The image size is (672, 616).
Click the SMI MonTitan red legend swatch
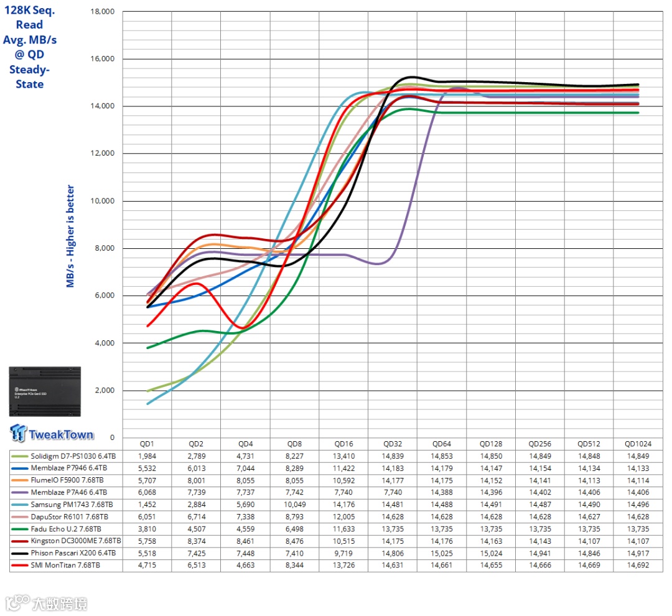pyautogui.click(x=20, y=566)
